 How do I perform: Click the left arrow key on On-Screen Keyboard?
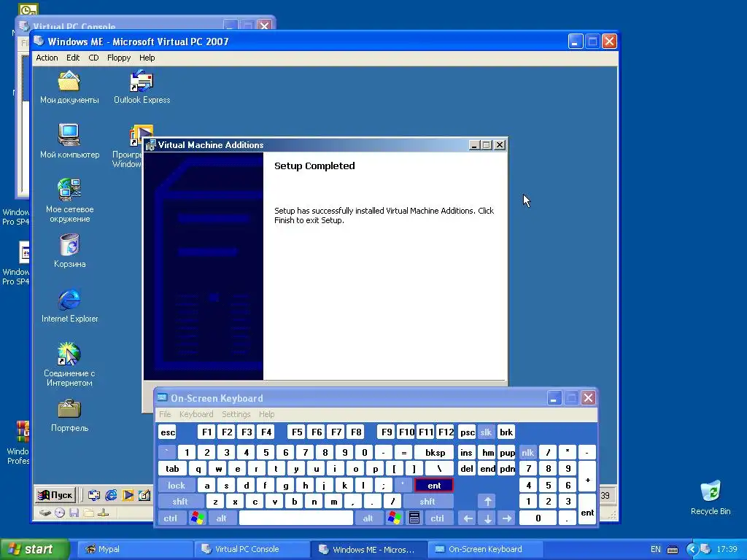[x=468, y=518]
